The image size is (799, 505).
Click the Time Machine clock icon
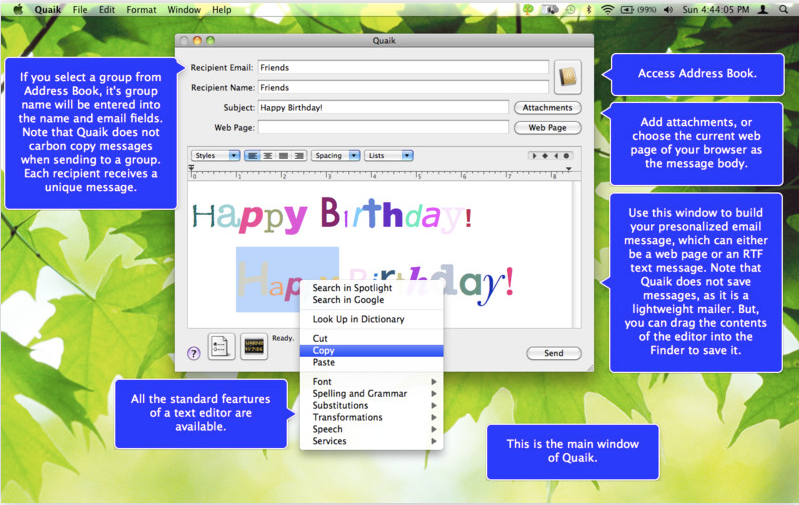click(570, 10)
